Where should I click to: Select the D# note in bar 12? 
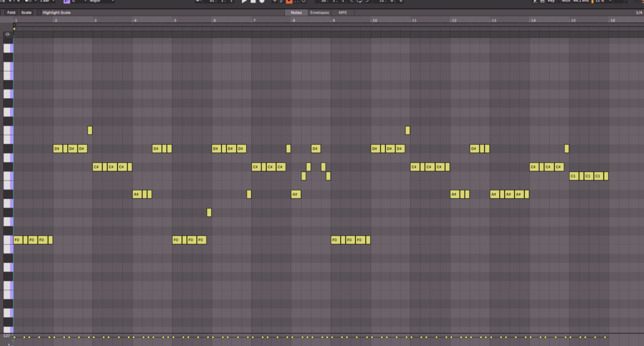[474, 149]
